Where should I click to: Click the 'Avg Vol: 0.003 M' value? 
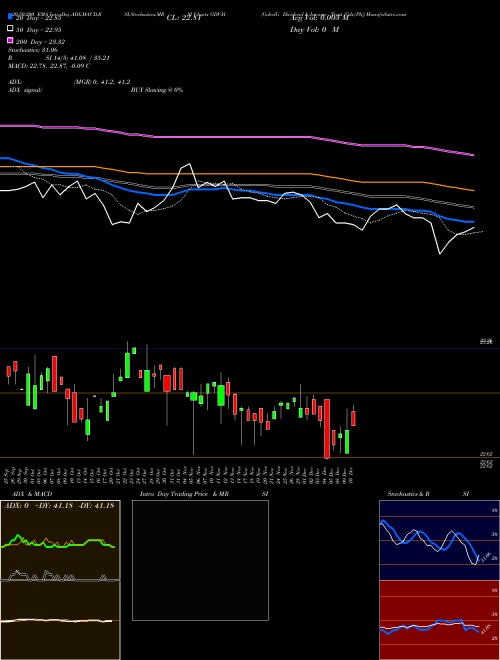(319, 18)
